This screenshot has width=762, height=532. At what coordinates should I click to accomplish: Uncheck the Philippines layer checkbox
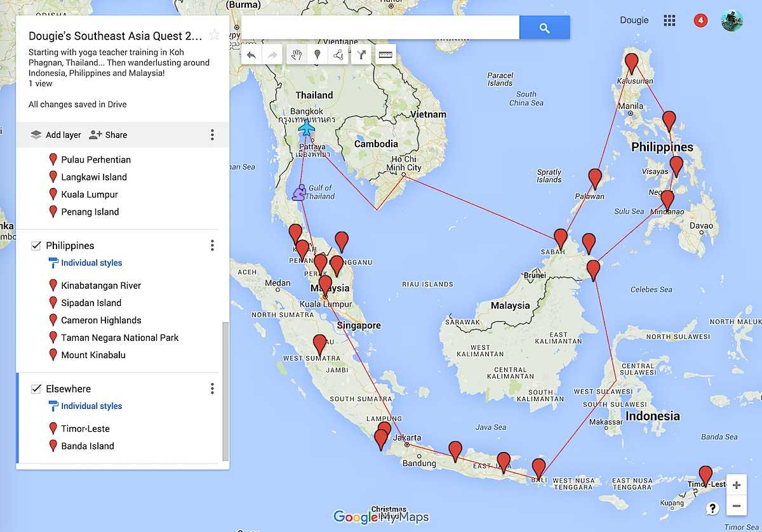coord(36,246)
